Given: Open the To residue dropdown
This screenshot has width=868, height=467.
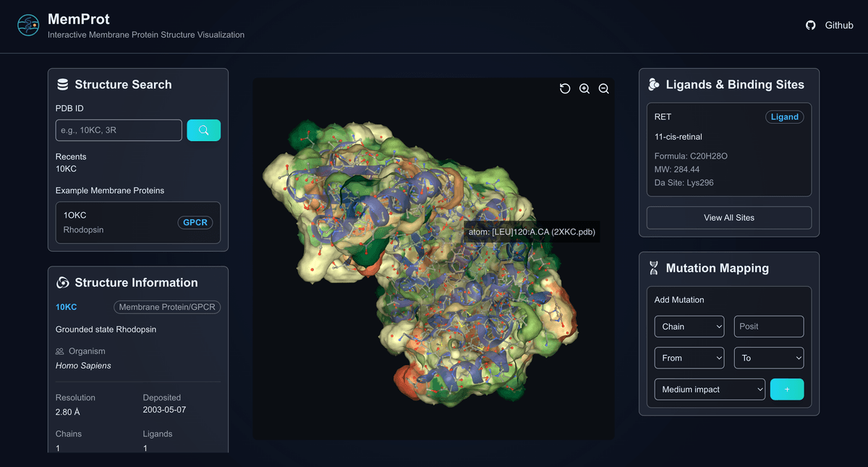Looking at the screenshot, I should pyautogui.click(x=769, y=358).
